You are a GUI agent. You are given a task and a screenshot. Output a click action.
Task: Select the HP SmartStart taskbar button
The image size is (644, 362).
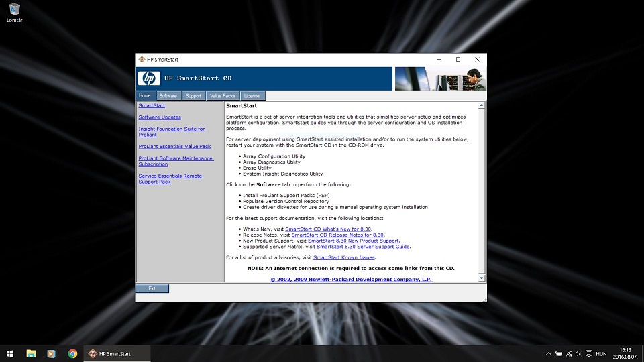117,353
